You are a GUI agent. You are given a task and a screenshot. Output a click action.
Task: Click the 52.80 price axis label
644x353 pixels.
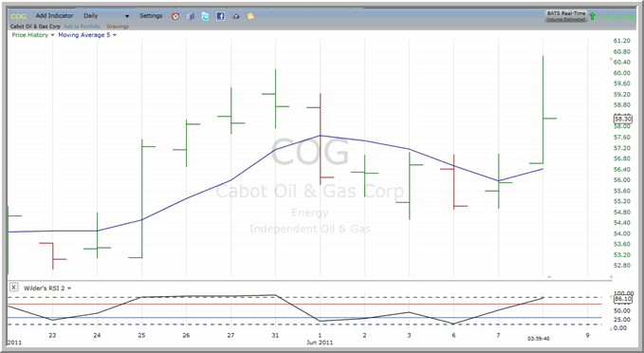pyautogui.click(x=622, y=266)
